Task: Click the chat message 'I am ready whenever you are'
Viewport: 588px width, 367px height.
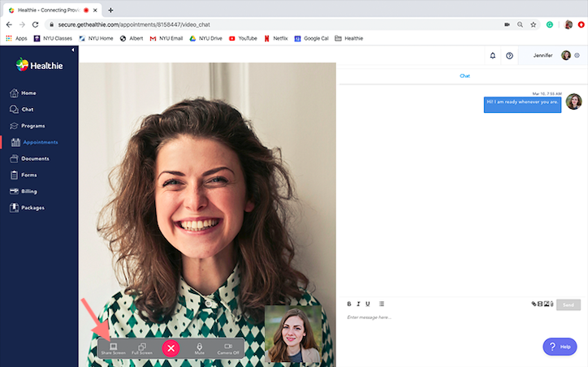Action: [x=522, y=105]
